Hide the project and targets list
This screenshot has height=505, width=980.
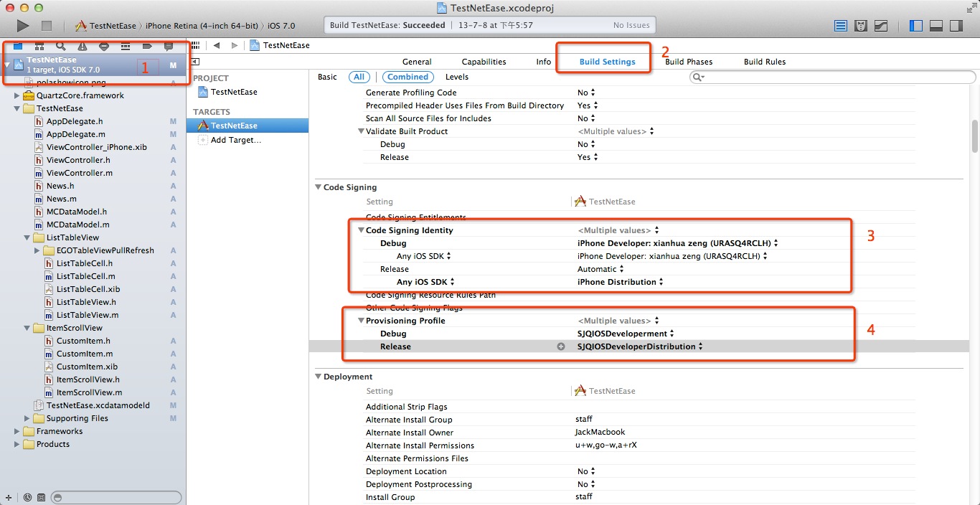(195, 62)
